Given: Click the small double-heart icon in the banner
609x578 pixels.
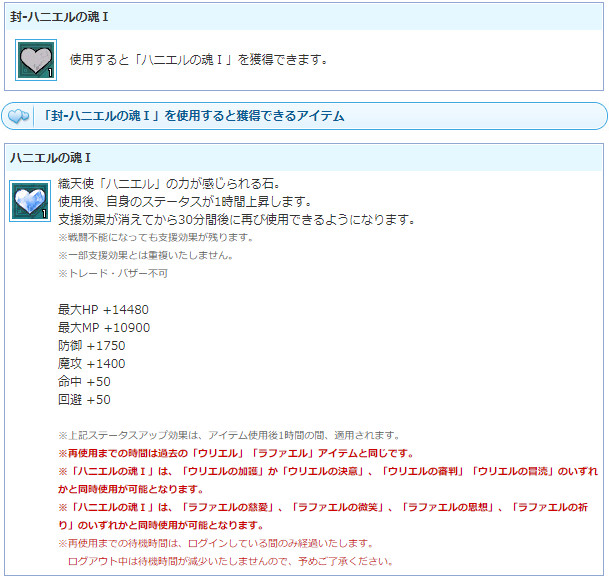Looking at the screenshot, I should pos(18,117).
